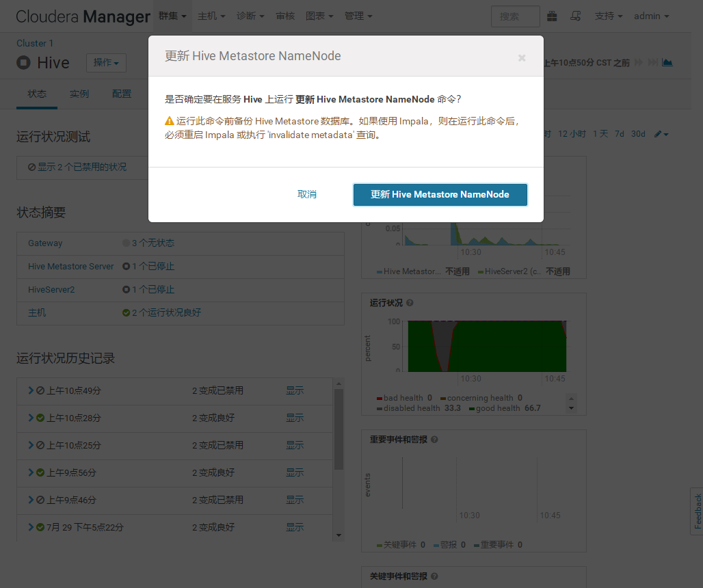This screenshot has width=703, height=588.
Task: Click the Hive service stopped status icon
Action: (23, 63)
